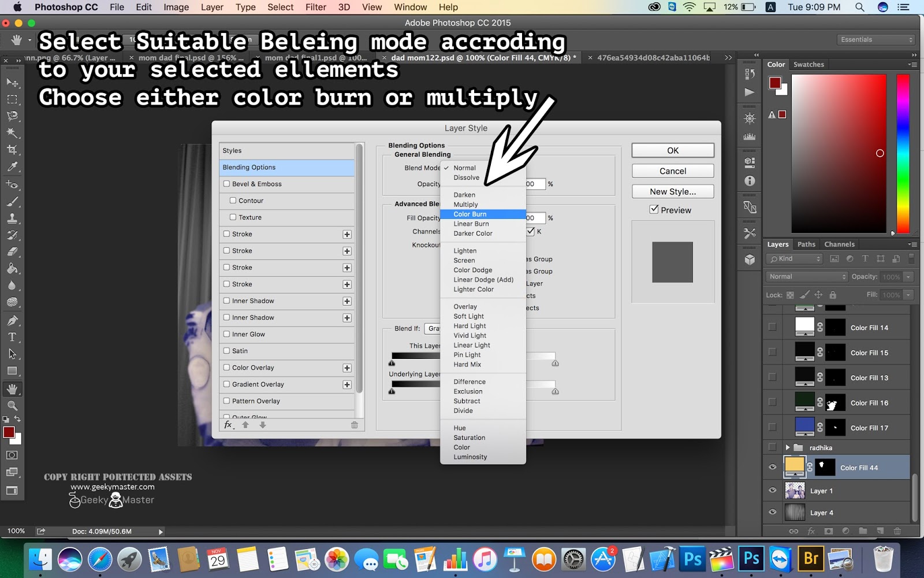924x578 pixels.
Task: Filter layers by type layers icon
Action: [x=865, y=259]
